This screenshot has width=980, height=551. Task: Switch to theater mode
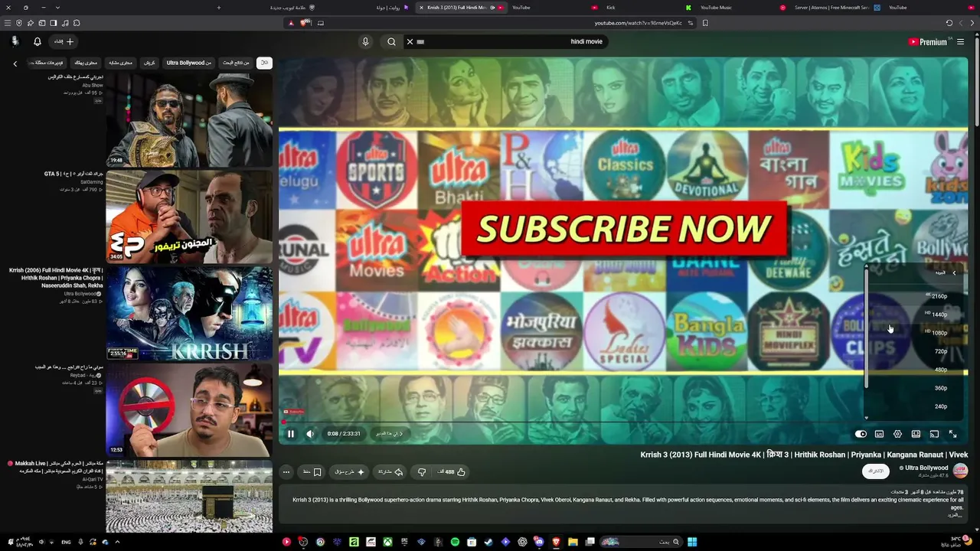916,434
